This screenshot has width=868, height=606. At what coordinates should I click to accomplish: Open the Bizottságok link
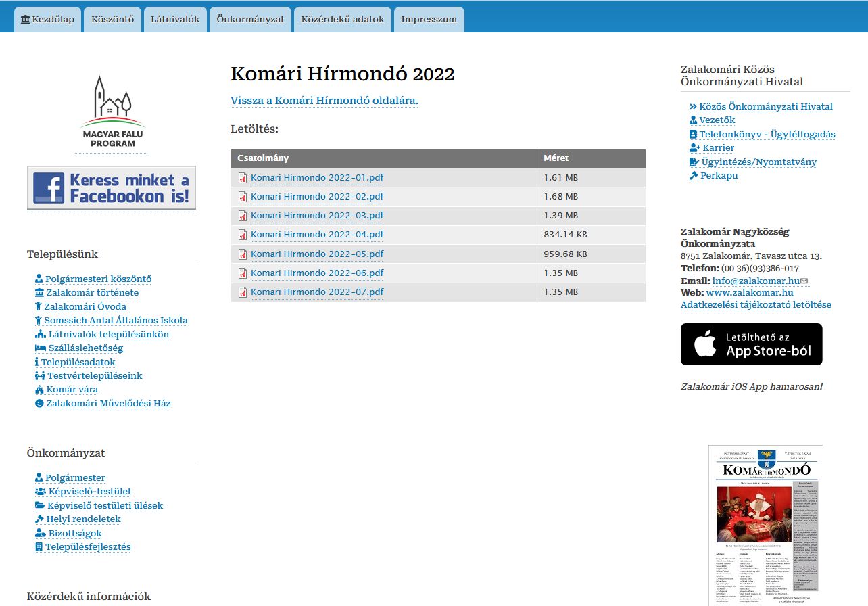(75, 534)
